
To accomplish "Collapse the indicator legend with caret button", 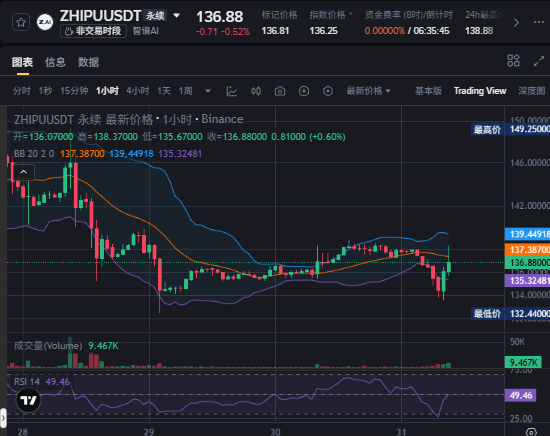I will 24,172.
